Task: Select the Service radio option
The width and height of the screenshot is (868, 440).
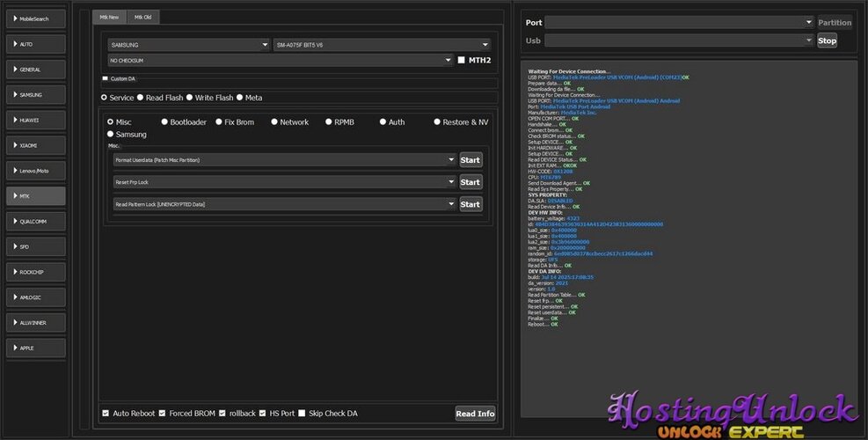Action: (x=104, y=98)
